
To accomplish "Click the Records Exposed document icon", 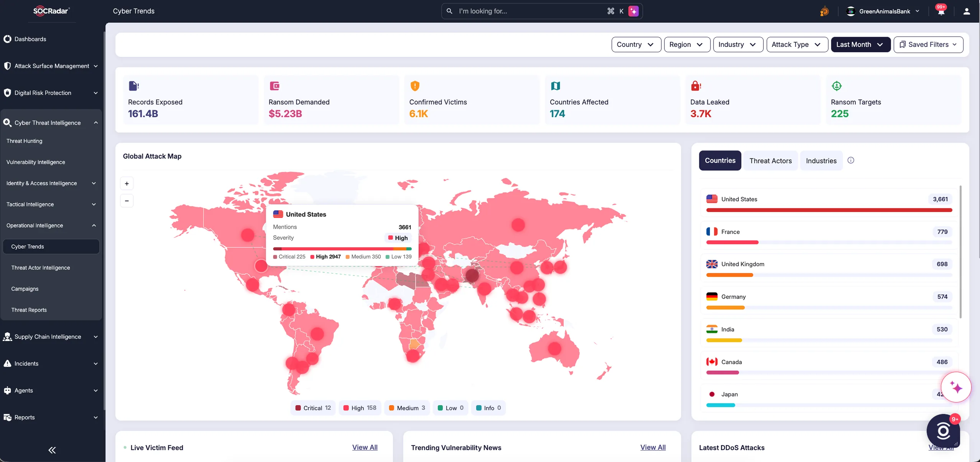I will click(133, 86).
